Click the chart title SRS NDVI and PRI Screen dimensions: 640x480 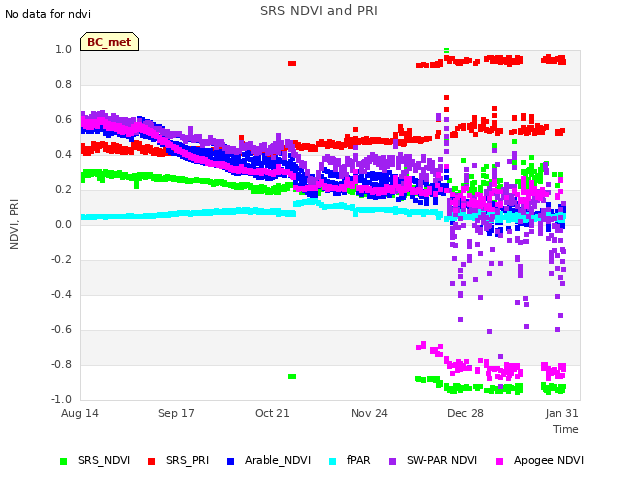pos(319,11)
